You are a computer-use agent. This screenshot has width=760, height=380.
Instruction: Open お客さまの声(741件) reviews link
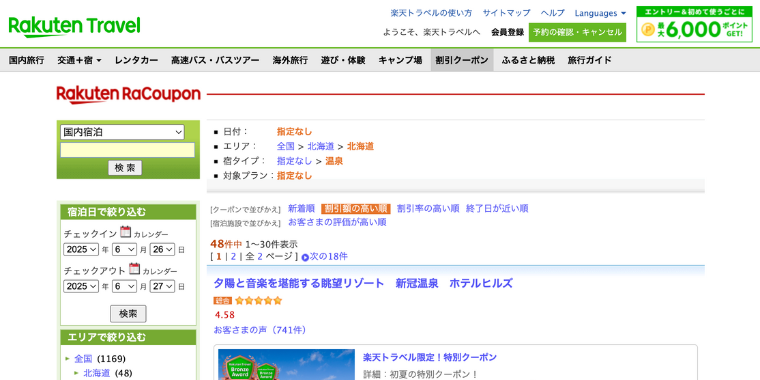coord(260,330)
